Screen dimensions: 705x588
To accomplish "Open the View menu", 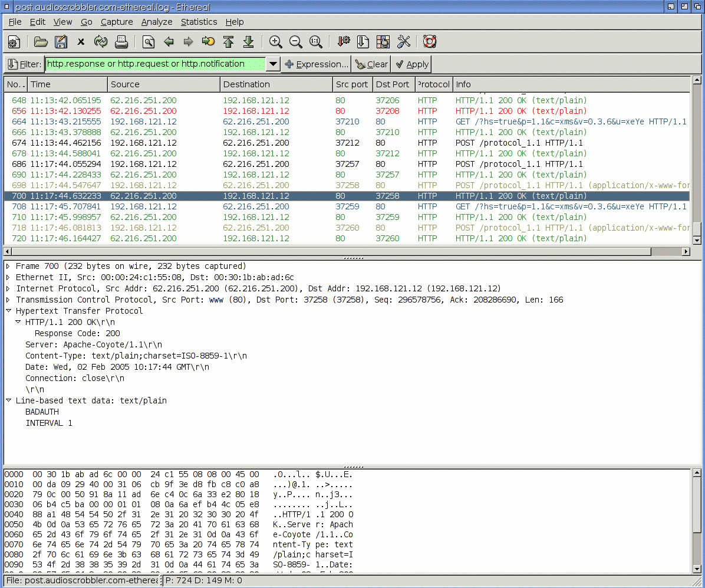I will (62, 22).
